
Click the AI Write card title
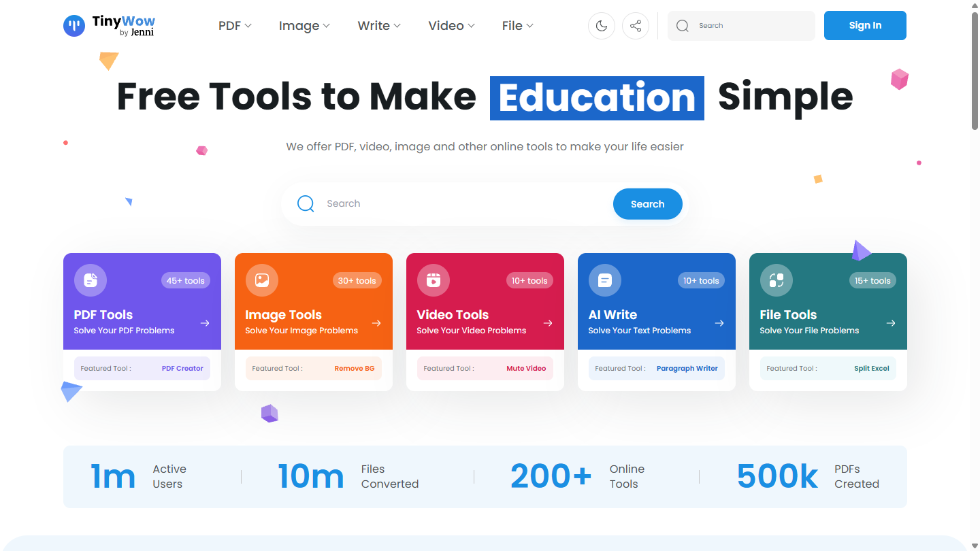(612, 315)
